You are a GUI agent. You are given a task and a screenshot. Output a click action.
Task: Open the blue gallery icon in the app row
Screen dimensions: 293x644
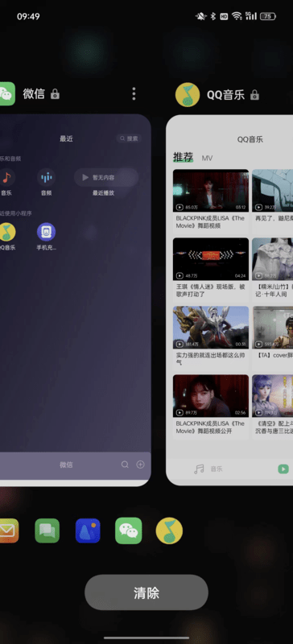[88, 530]
